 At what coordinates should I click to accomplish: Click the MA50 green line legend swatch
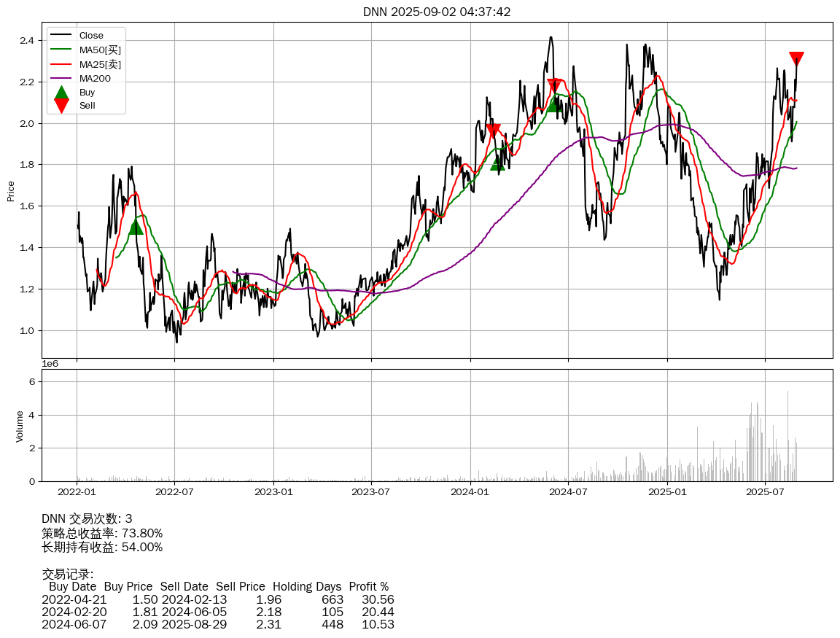point(61,50)
